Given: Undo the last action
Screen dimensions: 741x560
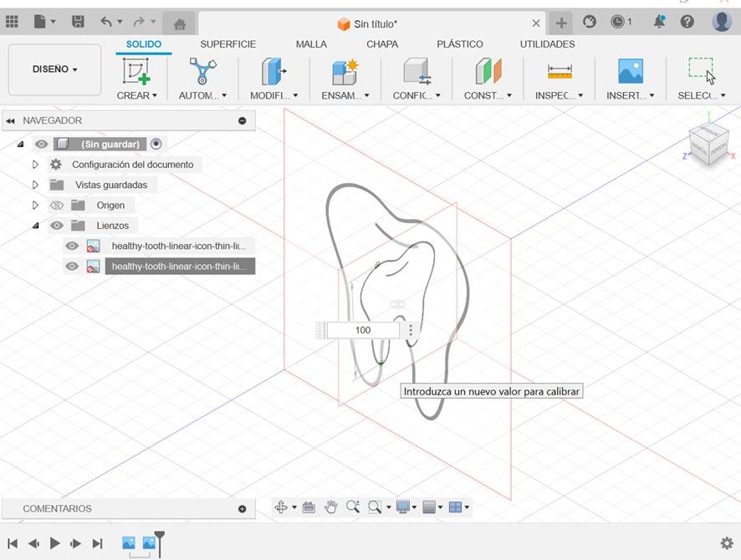Looking at the screenshot, I should coord(106,22).
